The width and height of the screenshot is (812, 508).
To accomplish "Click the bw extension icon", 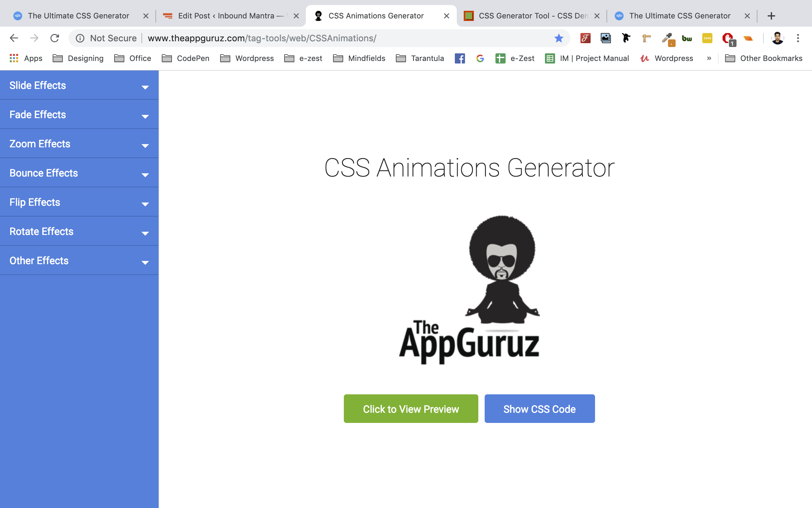I will click(687, 38).
